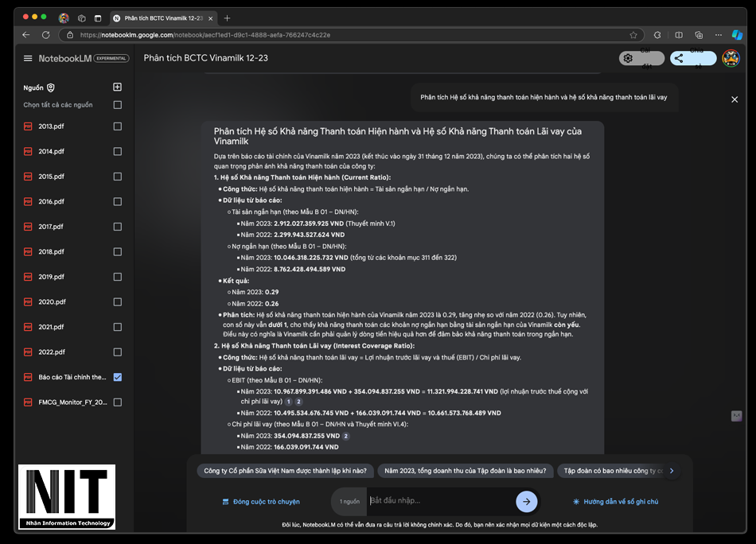Check the 2018.pdf source checkbox
The height and width of the screenshot is (544, 756).
click(117, 251)
